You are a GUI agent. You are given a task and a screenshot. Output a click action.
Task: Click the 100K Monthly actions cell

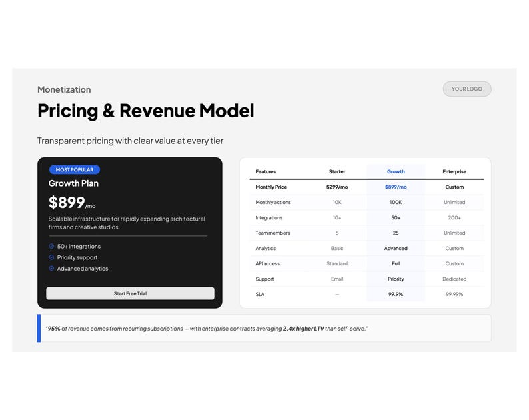pyautogui.click(x=396, y=202)
